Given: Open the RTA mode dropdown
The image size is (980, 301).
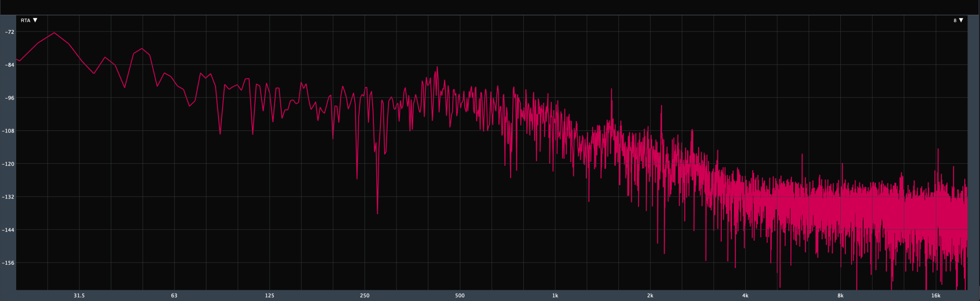Looking at the screenshot, I should tap(29, 21).
